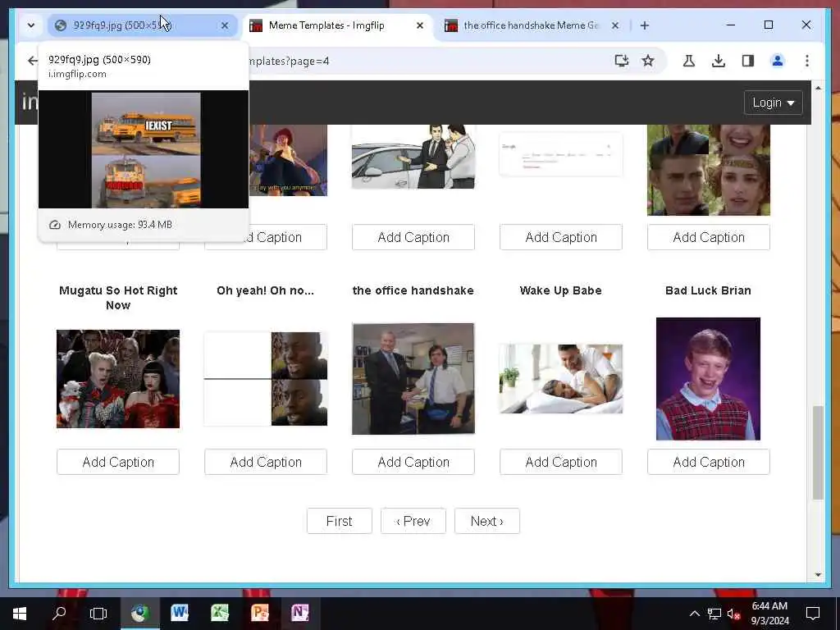This screenshot has height=630, width=840.
Task: Open Windows taskbar search
Action: point(59,614)
